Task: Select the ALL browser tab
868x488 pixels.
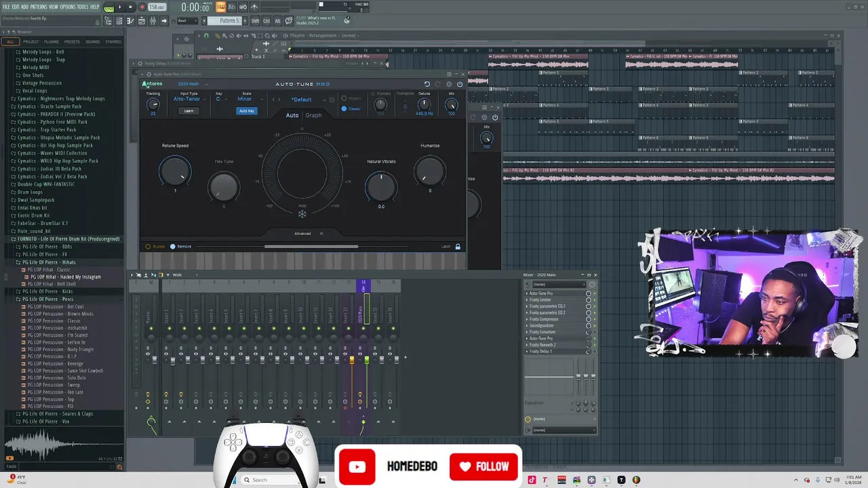Action: point(10,41)
